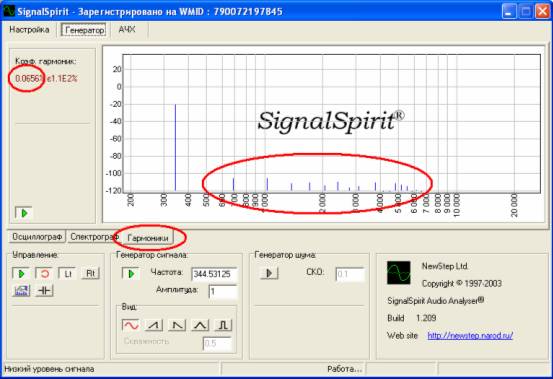Click the SignalSpirit title bar app icon
Viewport: 553px width, 379px height.
(9, 11)
